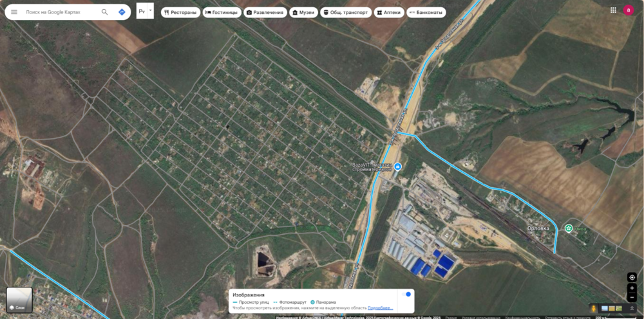Click the BazaVIT shop map marker
This screenshot has height=319, width=644.
[x=397, y=167]
